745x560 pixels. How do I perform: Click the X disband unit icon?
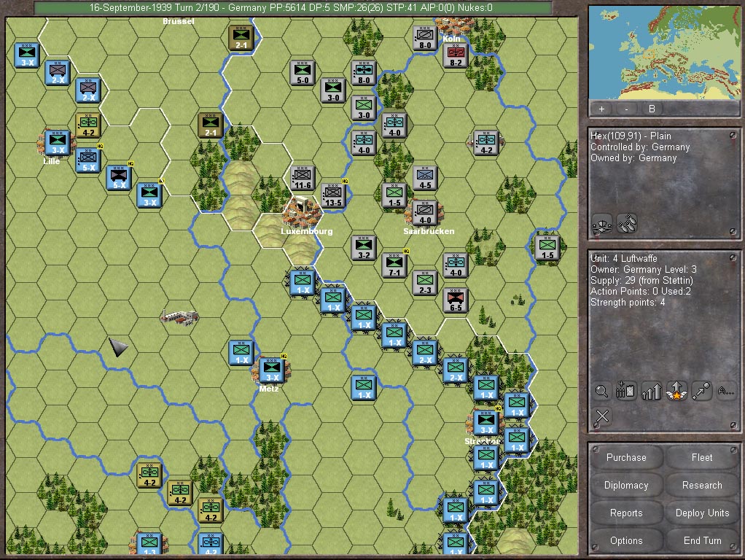click(x=602, y=416)
